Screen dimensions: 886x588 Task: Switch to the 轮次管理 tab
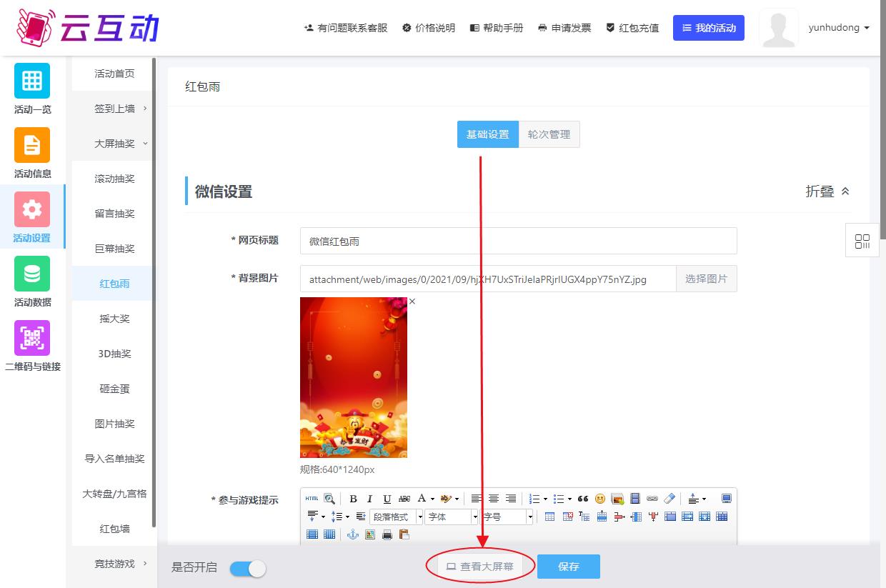pyautogui.click(x=549, y=134)
